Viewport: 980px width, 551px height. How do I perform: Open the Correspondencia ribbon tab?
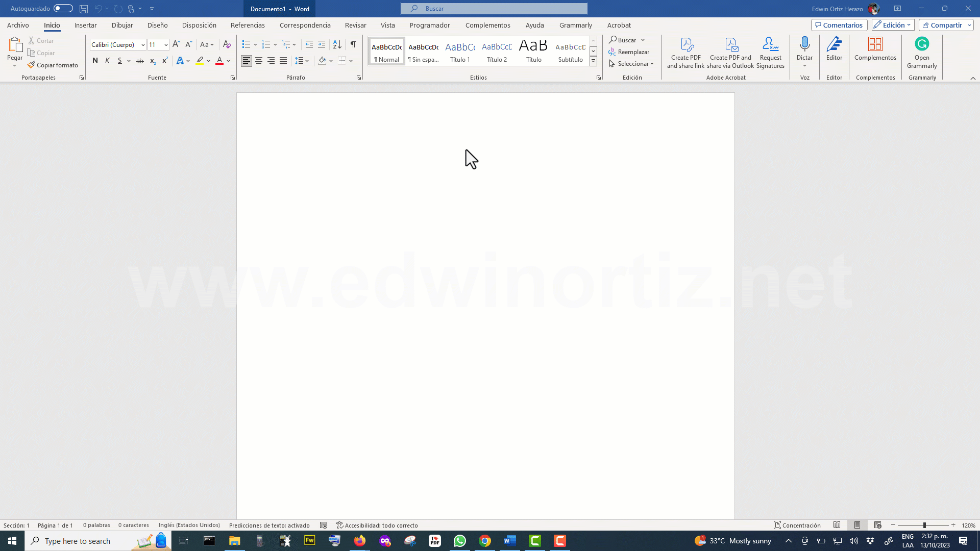(305, 25)
